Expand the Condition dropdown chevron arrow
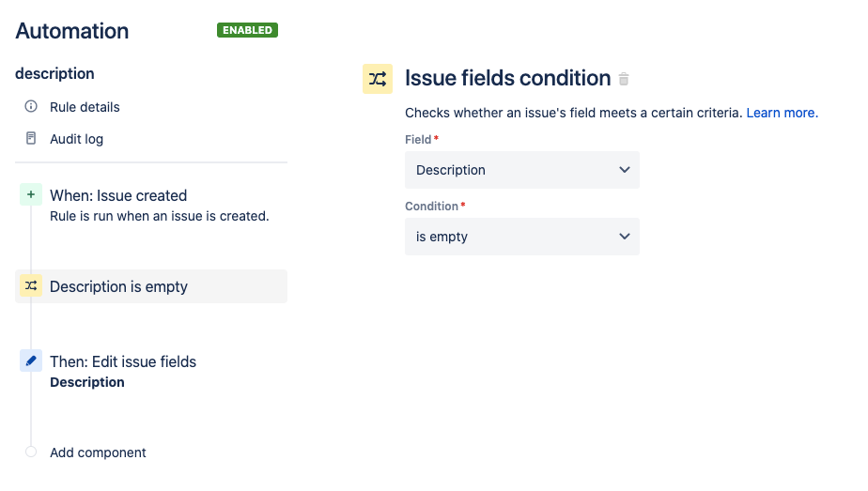Screen dimensions: 868x491 coord(625,237)
